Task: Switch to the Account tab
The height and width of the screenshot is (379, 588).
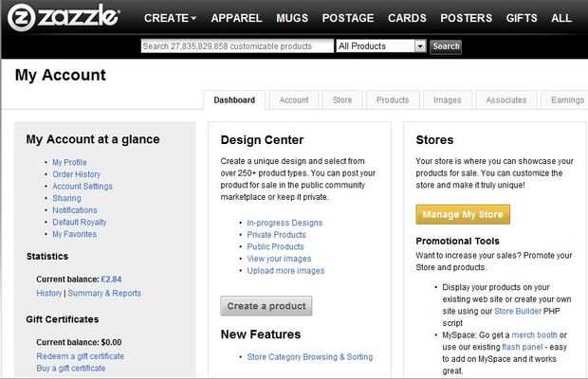Action: coord(293,99)
